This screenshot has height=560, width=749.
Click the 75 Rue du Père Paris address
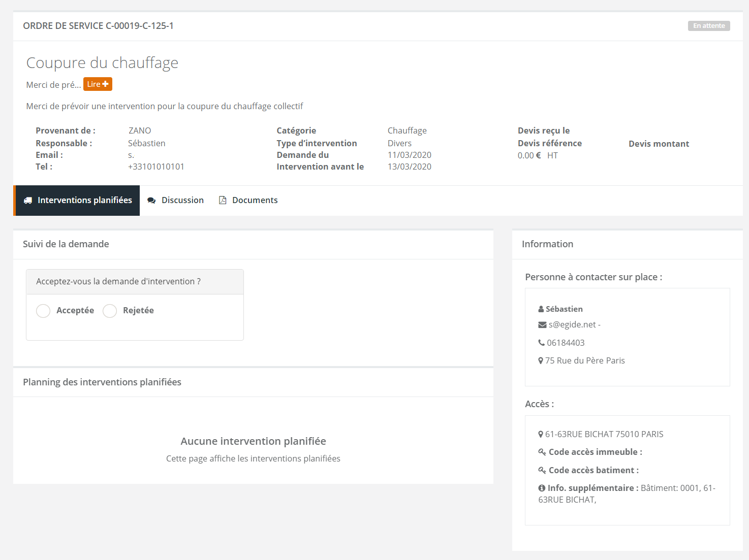click(585, 360)
